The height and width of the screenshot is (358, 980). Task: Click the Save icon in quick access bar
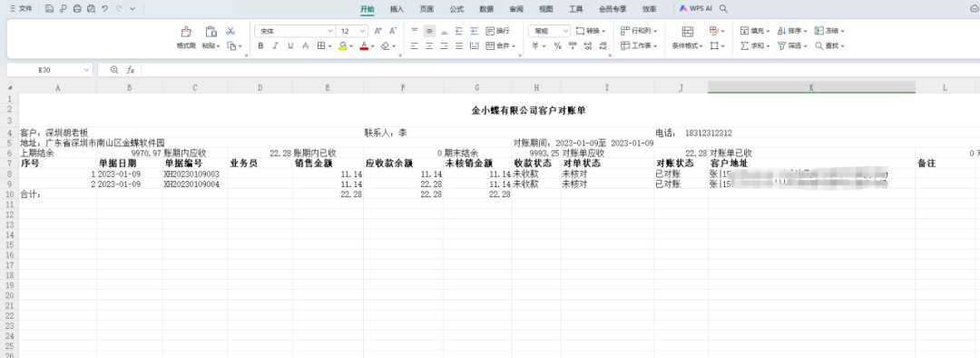click(x=49, y=9)
